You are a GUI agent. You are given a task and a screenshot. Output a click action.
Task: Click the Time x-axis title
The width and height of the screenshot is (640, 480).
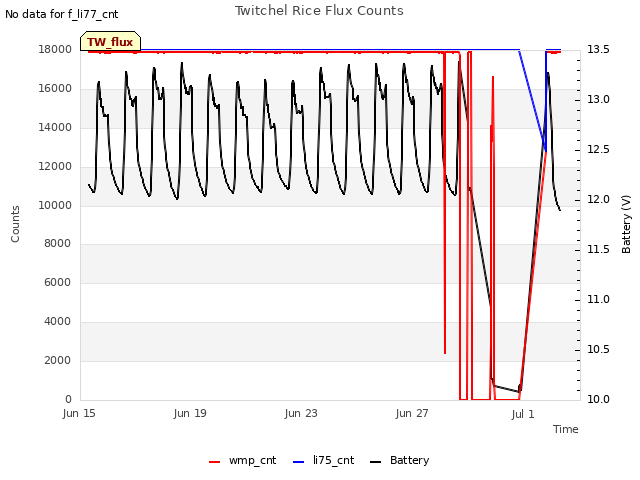566,429
